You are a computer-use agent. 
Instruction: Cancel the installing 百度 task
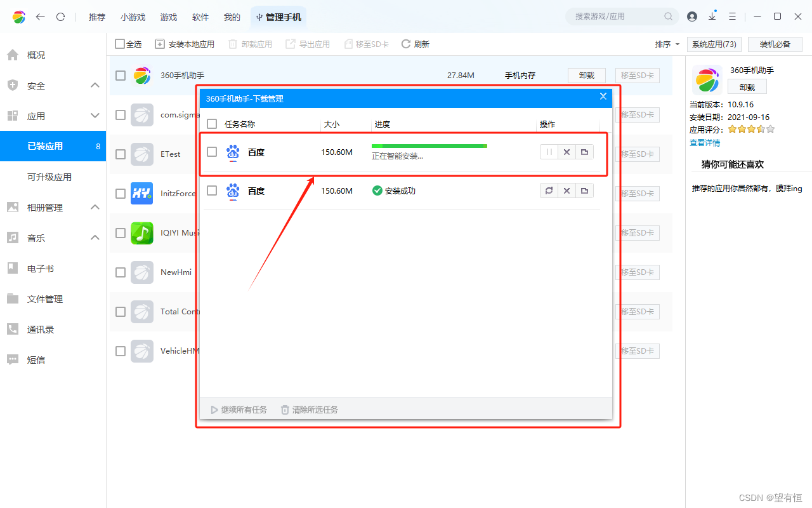click(x=566, y=152)
